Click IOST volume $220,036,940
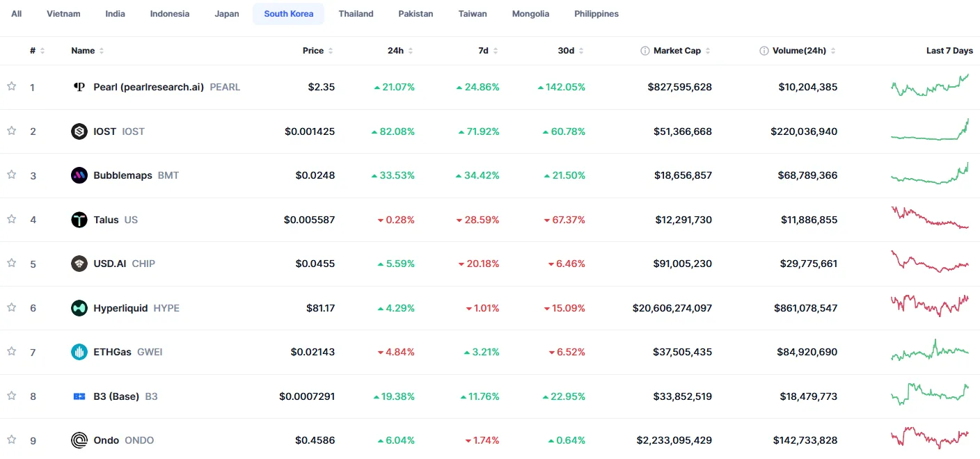 [x=804, y=131]
